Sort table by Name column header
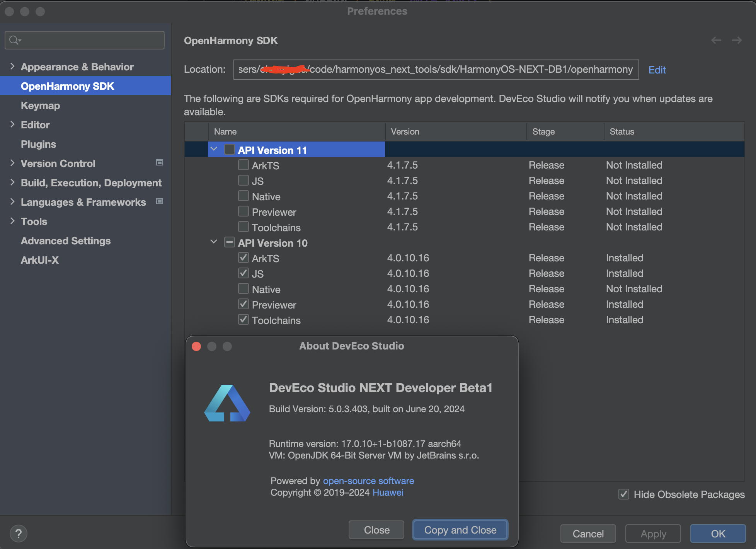Screen dimensions: 756x549 coord(296,131)
